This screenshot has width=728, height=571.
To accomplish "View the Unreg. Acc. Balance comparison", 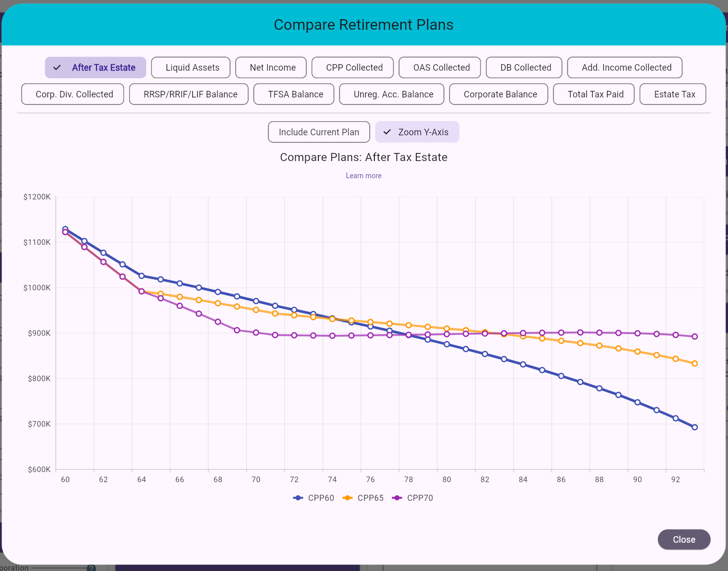I will [x=391, y=94].
